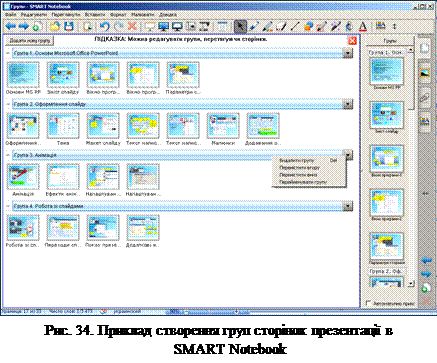Open the Довідка menu

pyautogui.click(x=168, y=15)
